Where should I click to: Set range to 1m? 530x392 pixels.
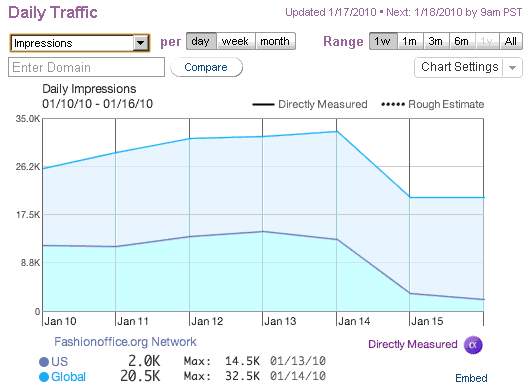point(410,41)
